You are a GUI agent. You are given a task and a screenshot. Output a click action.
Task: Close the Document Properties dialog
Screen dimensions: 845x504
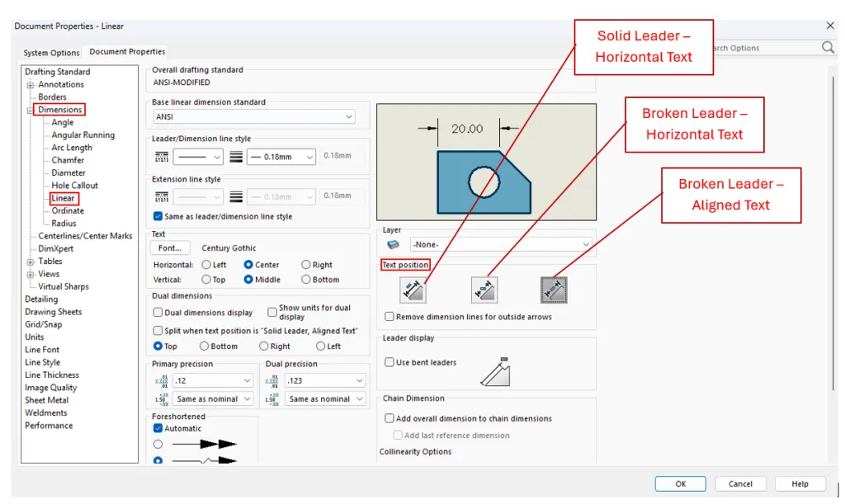830,26
